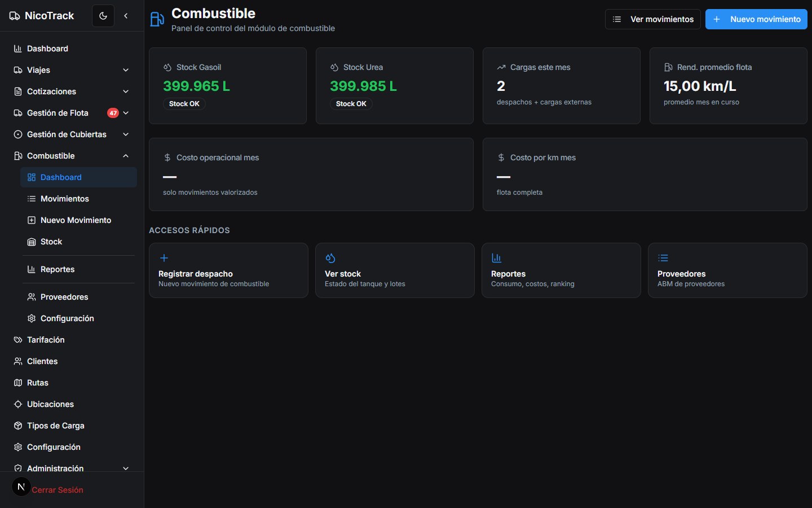812x508 pixels.
Task: Click the Viajes truck icon
Action: tap(18, 70)
